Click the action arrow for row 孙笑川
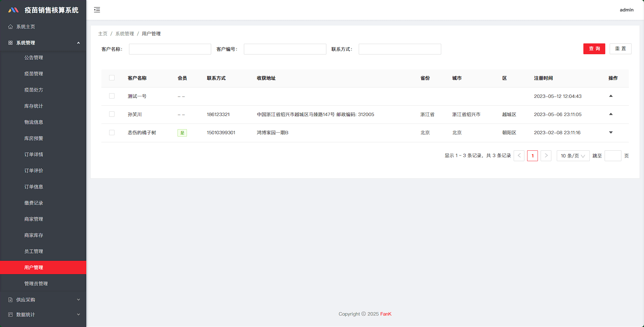This screenshot has height=327, width=644. (x=611, y=114)
